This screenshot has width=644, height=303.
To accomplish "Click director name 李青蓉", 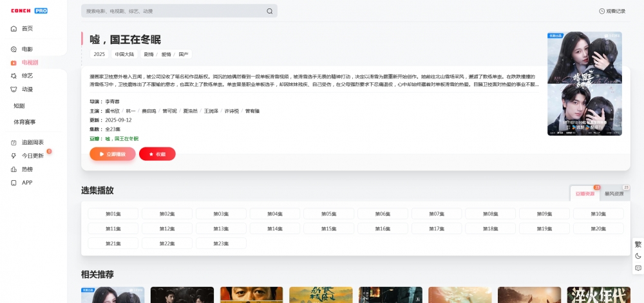I will (113, 102).
